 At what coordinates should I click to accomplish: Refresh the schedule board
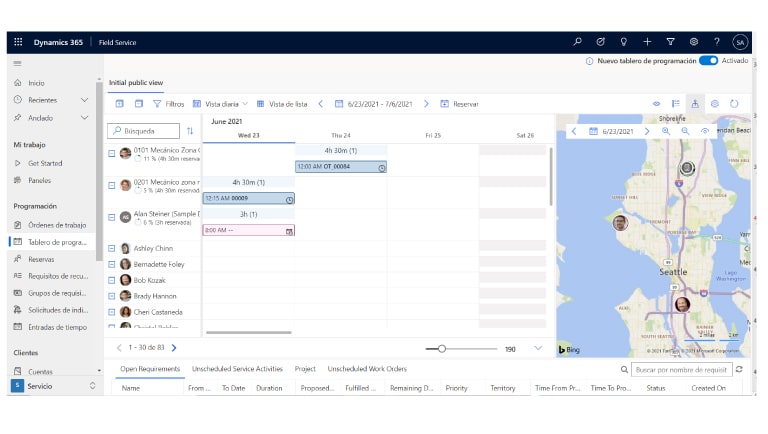(x=734, y=104)
